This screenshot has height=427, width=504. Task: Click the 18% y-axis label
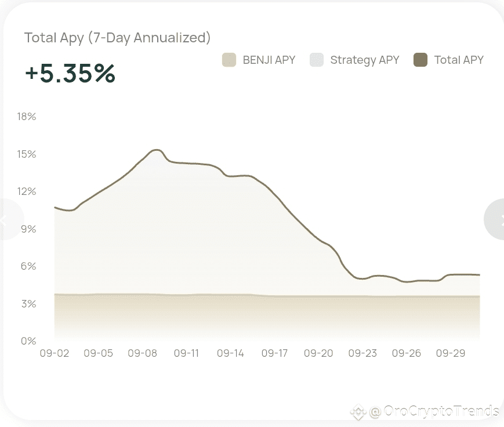tap(27, 117)
